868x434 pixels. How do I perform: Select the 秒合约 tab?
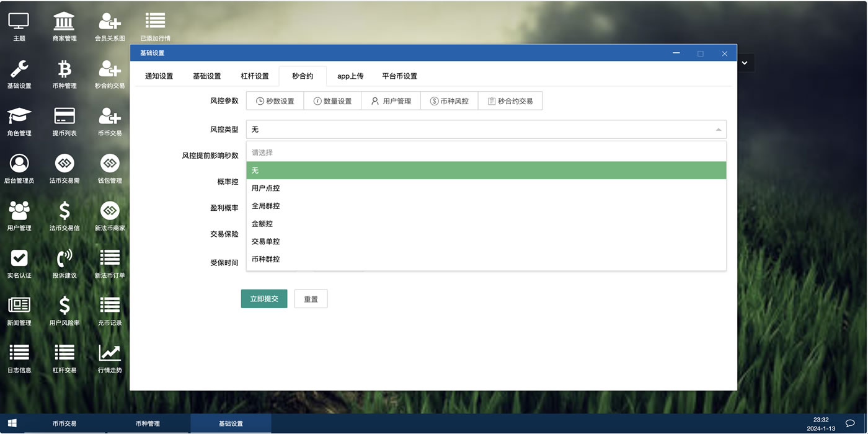303,76
